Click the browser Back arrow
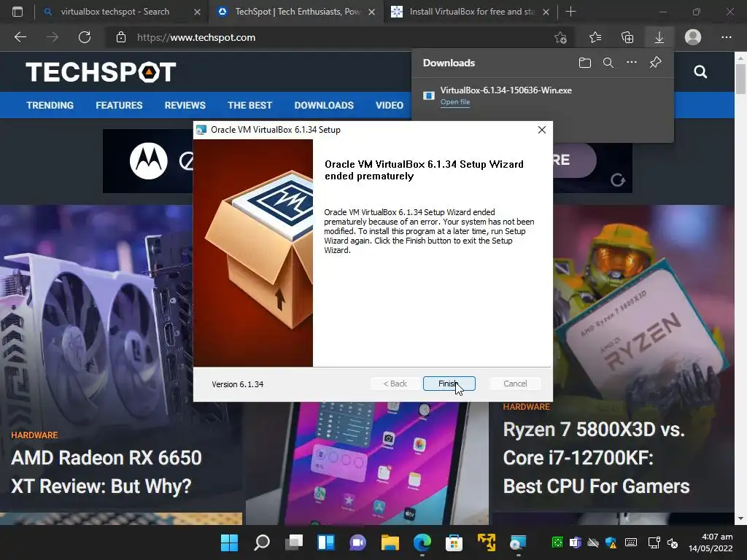This screenshot has width=747, height=560. coord(20,37)
